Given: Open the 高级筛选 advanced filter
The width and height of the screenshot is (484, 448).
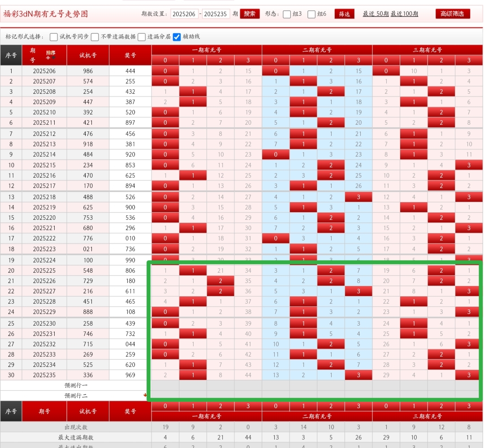Looking at the screenshot, I should [x=453, y=14].
